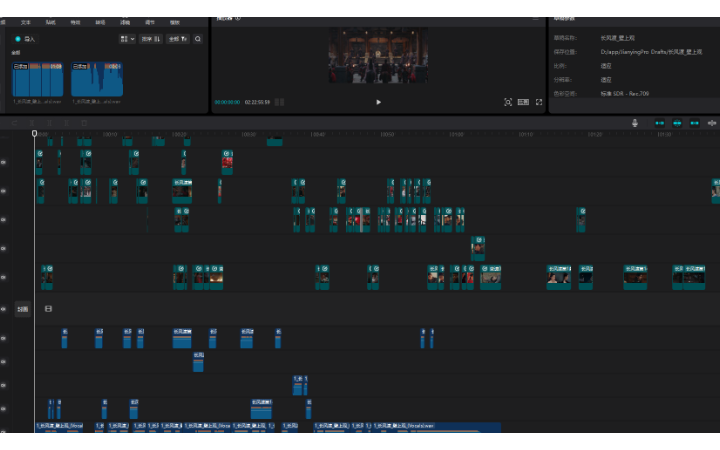Enter fullscreen preview mode

(x=539, y=102)
